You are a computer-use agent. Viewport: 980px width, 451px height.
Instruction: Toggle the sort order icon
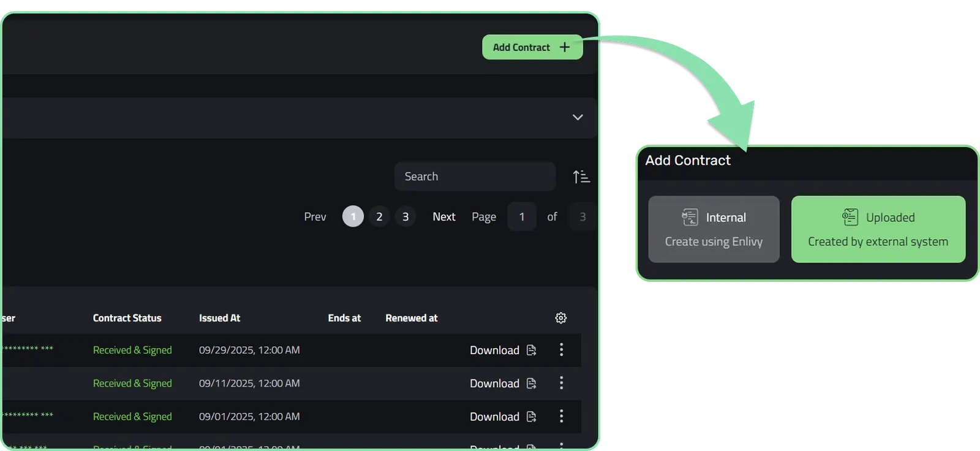tap(581, 177)
